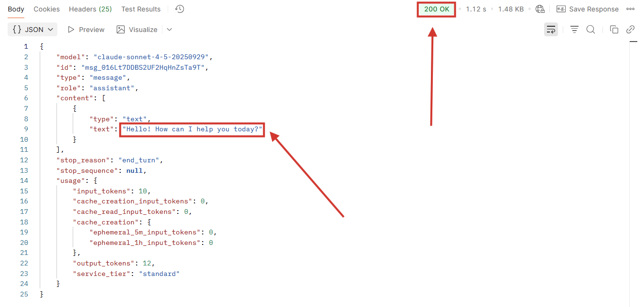Viewport: 644px width, 307px height.
Task: Open request history with the clock icon
Action: point(179,9)
